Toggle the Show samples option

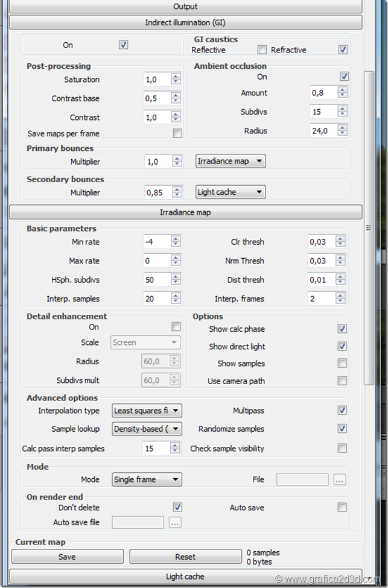pos(342,364)
